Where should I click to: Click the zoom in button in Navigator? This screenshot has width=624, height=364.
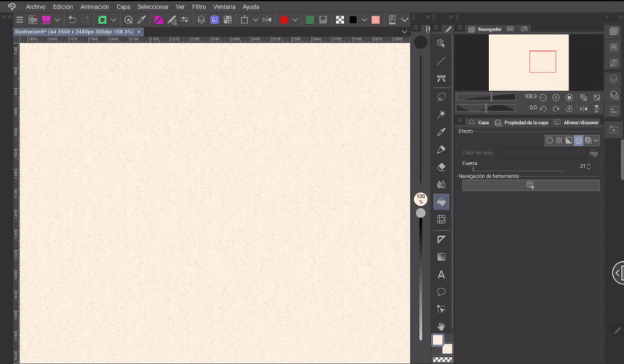click(x=556, y=97)
